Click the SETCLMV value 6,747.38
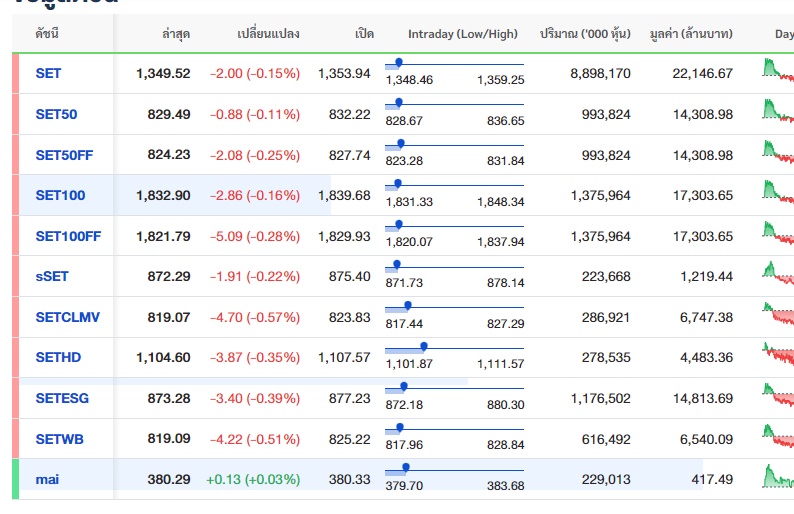Image resolution: width=794 pixels, height=514 pixels. coord(706,318)
